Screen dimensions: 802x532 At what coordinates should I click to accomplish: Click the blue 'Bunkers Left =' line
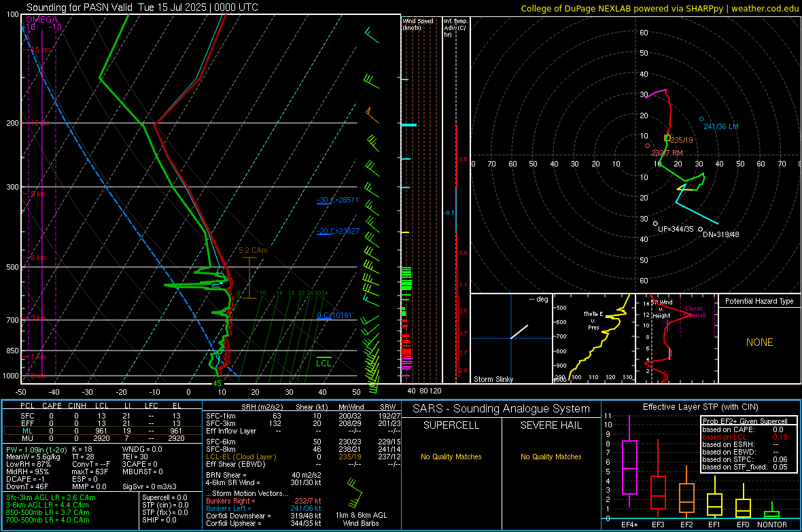coord(264,508)
